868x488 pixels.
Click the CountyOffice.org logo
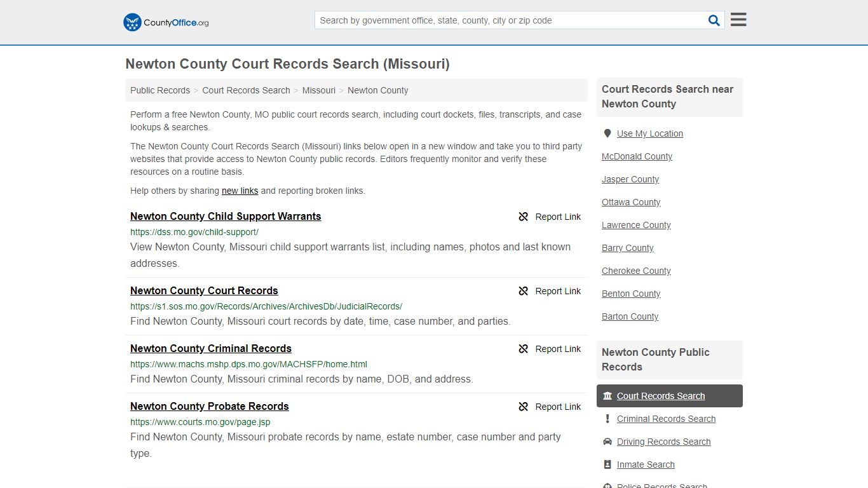166,22
